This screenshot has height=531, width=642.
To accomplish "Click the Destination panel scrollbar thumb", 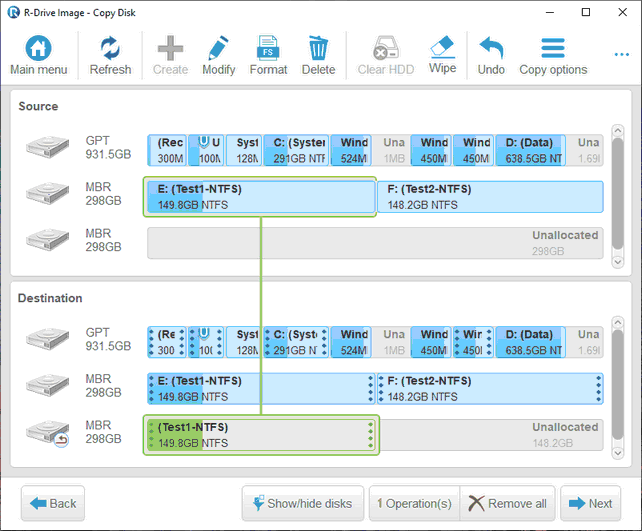I will [617, 385].
